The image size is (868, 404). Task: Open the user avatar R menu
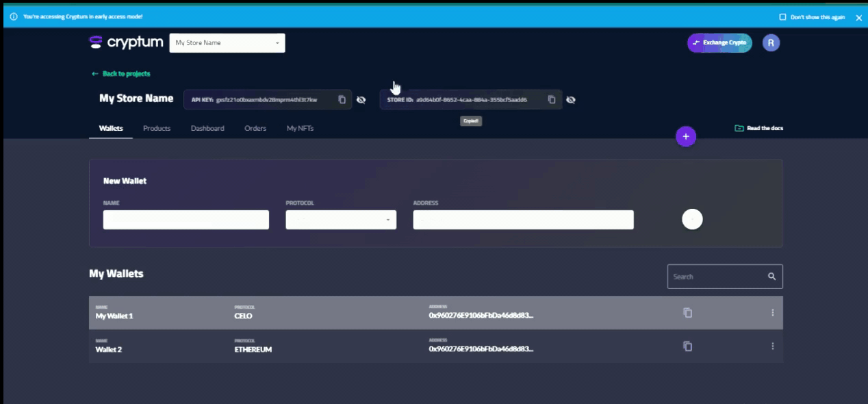point(771,42)
